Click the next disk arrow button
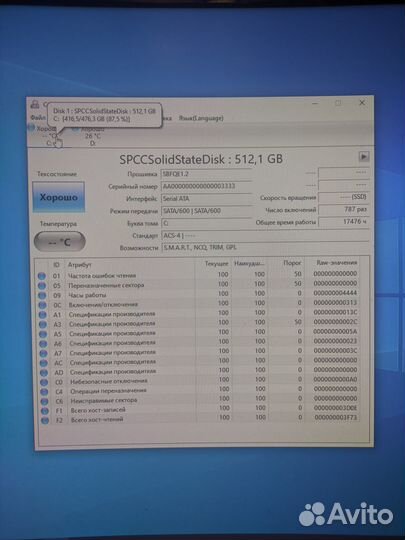The width and height of the screenshot is (405, 540). (x=364, y=157)
